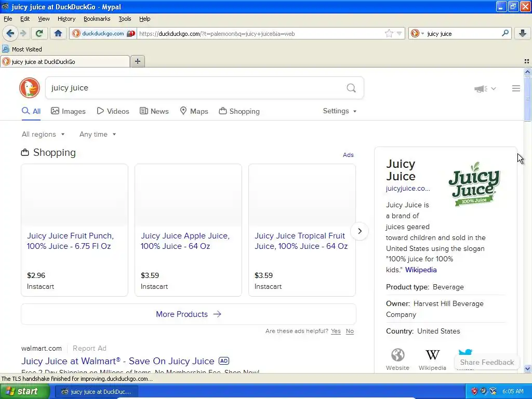The image size is (532, 399).
Task: Bookmark this page with the star icon
Action: coord(389,33)
